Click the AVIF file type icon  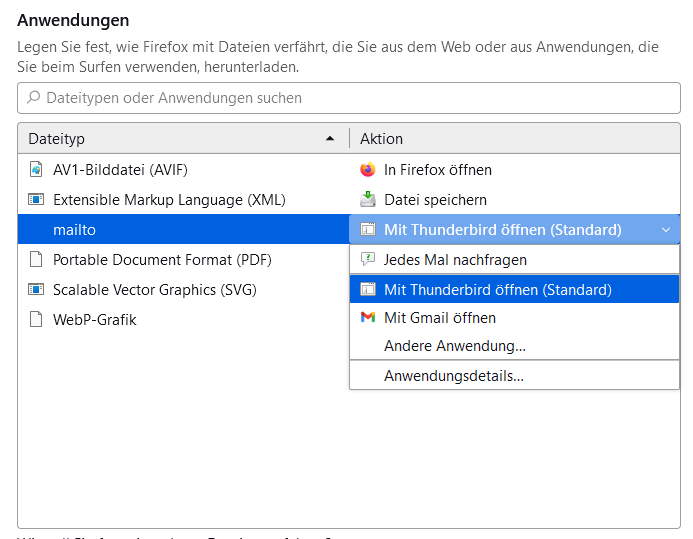pos(36,170)
